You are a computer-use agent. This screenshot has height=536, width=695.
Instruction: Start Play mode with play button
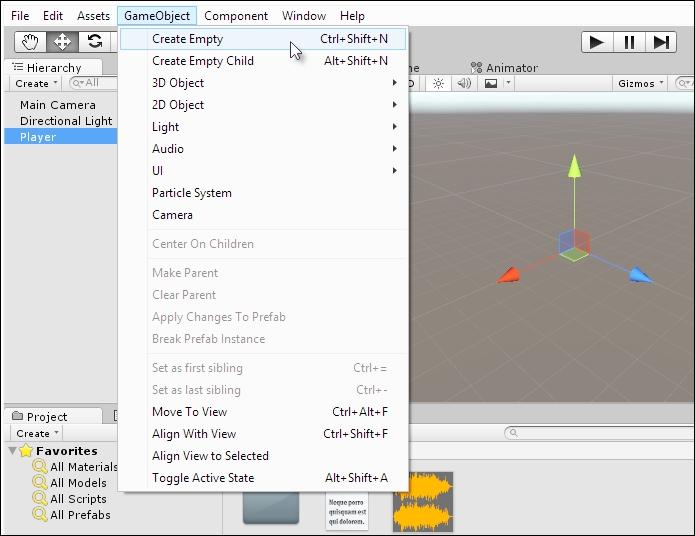[597, 42]
